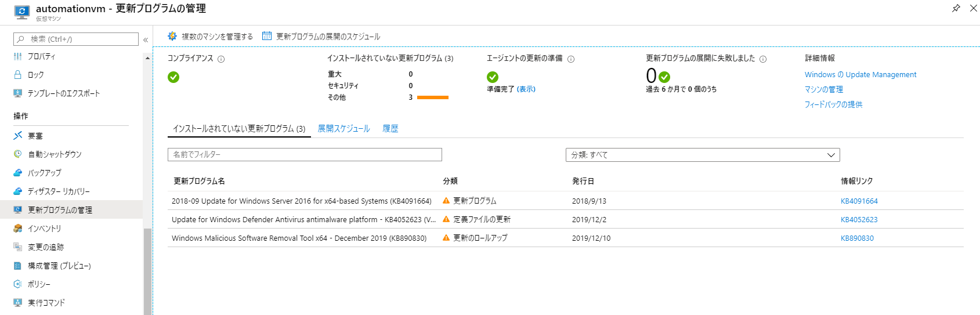This screenshot has height=315, width=980.
Task: Select 変更の追跡 in the sidebar
Action: [46, 247]
